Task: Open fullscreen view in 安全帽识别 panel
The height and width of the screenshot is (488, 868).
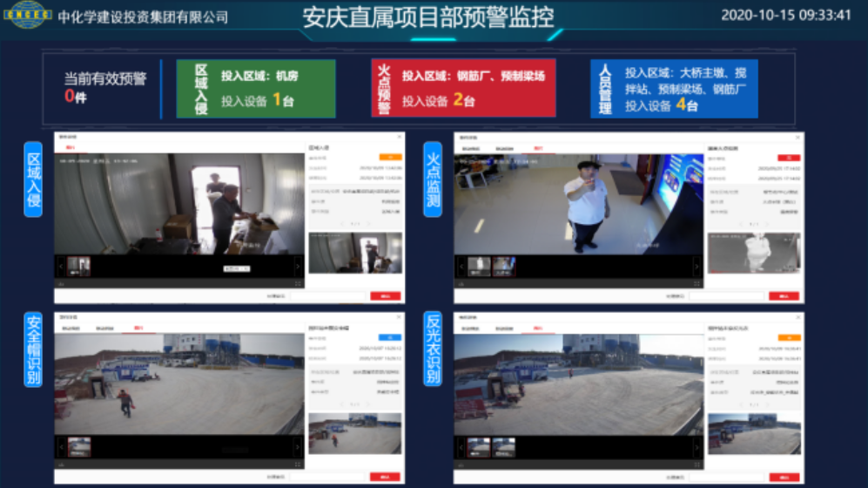Action: (x=298, y=464)
